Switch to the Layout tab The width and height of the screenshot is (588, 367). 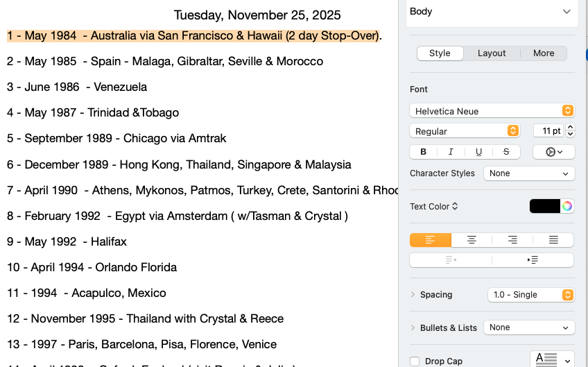[x=492, y=53]
